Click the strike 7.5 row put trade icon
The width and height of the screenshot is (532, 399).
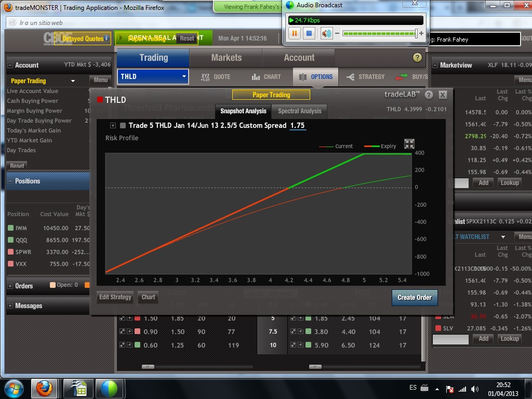tap(293, 331)
